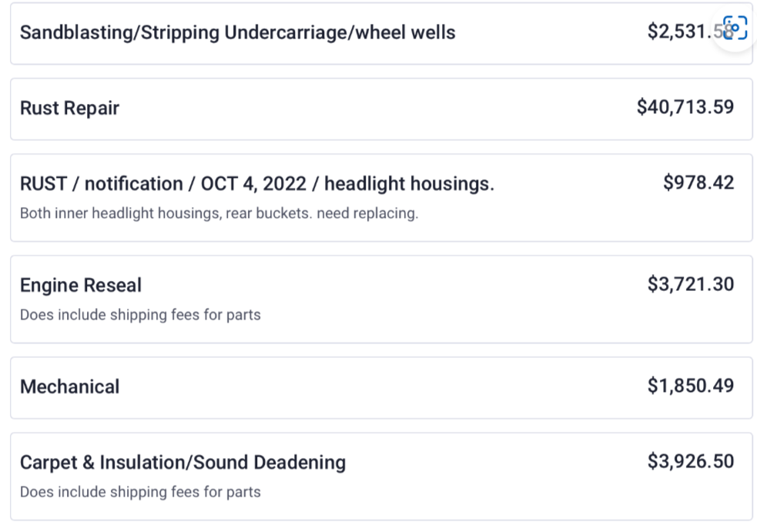757x532 pixels.
Task: Select the Rust Repair row
Action: (x=381, y=109)
